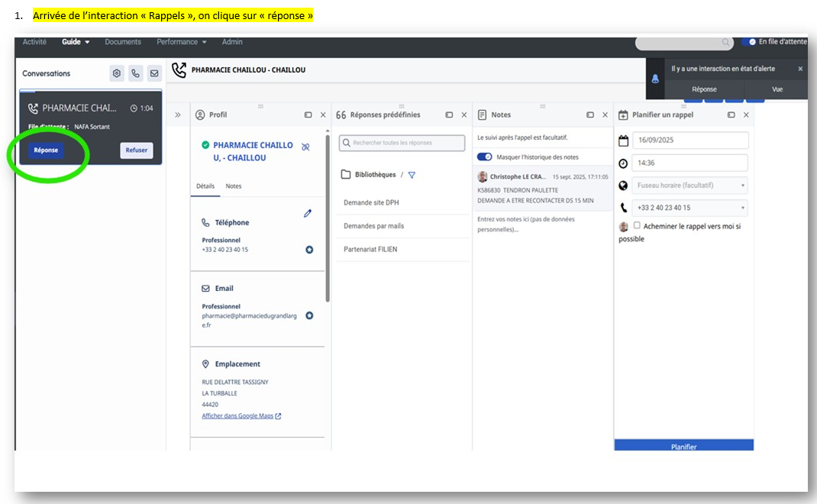817x504 pixels.
Task: Click the Bibliothèques folder icon
Action: pyautogui.click(x=345, y=174)
